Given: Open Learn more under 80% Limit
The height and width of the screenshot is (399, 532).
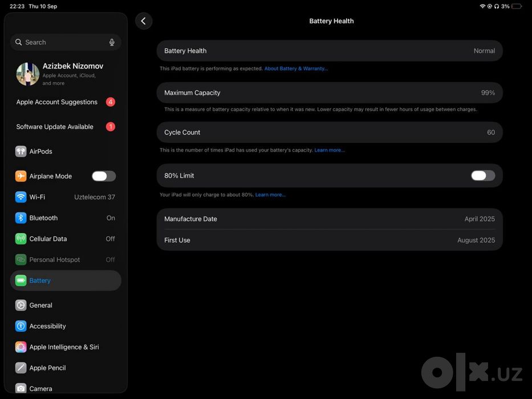Looking at the screenshot, I should click(270, 195).
